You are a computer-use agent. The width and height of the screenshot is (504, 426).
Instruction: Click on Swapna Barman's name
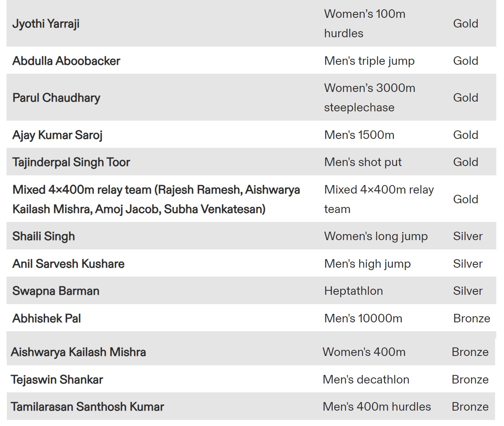click(x=56, y=291)
